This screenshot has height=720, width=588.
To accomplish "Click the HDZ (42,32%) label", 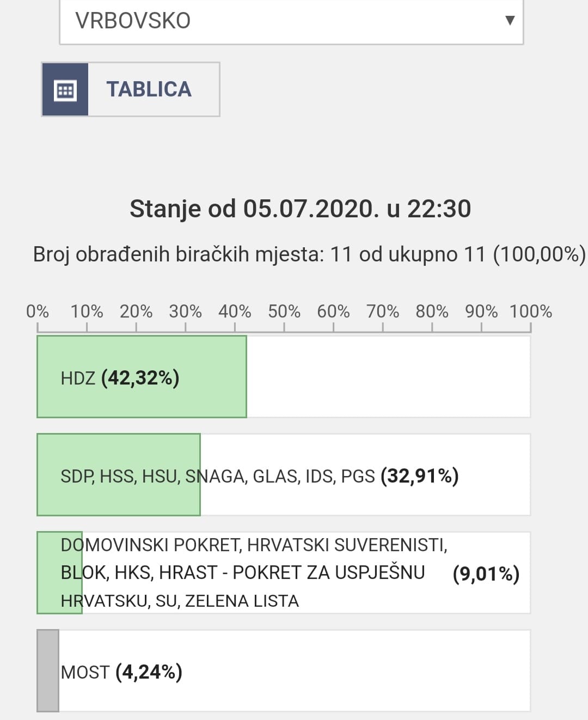I will (120, 377).
